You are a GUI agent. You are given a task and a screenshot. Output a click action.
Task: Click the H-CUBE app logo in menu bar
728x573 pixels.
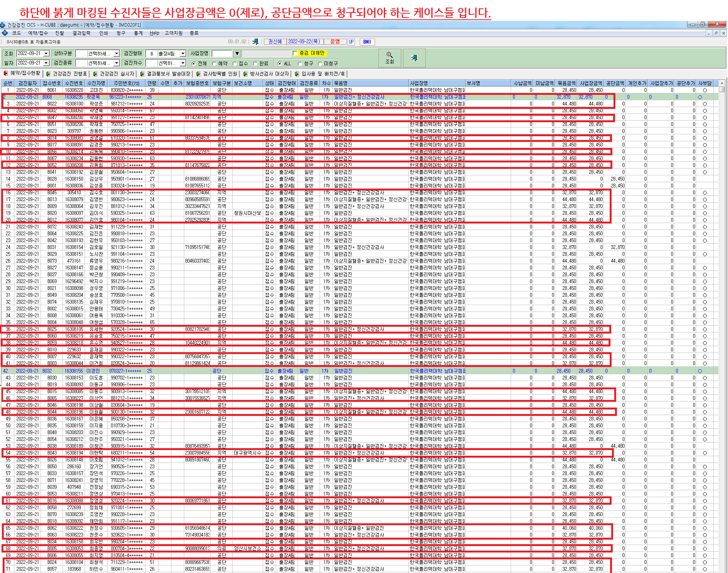pos(5,33)
